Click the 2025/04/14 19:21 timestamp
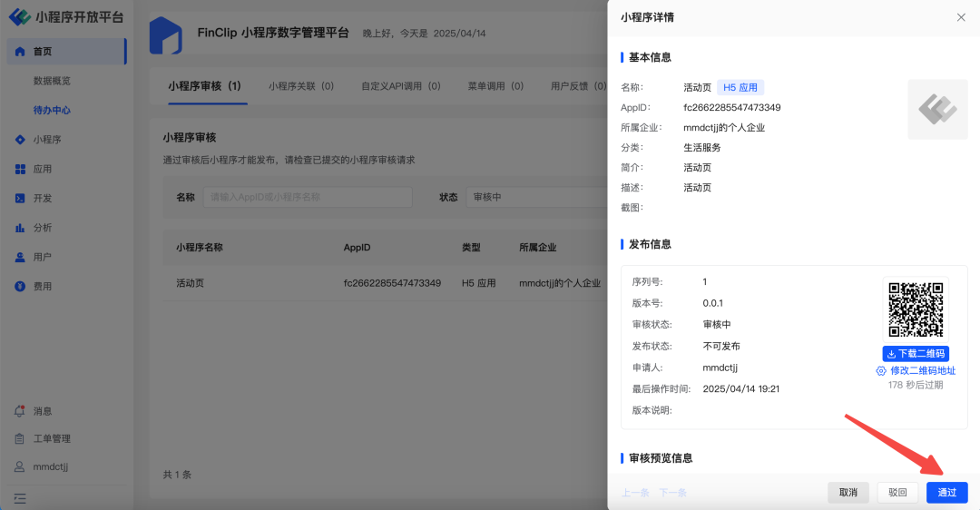Image resolution: width=980 pixels, height=510 pixels. (x=740, y=388)
